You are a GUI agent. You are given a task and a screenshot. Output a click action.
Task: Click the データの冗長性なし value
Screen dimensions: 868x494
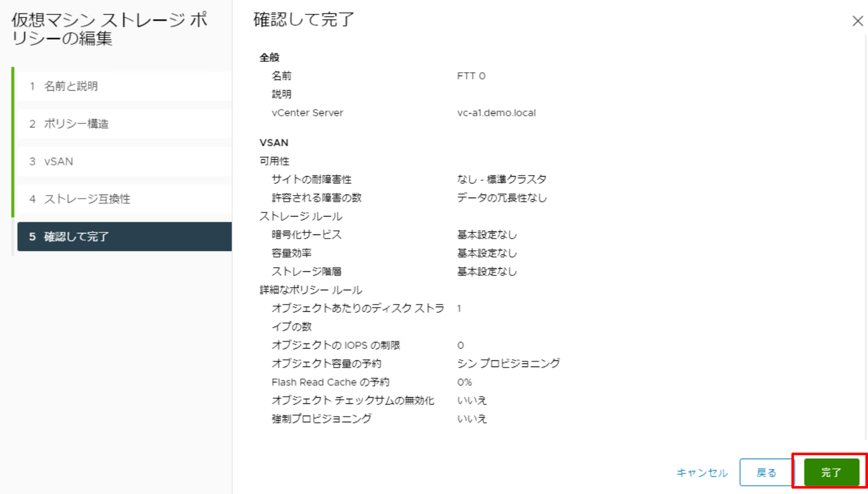[502, 198]
